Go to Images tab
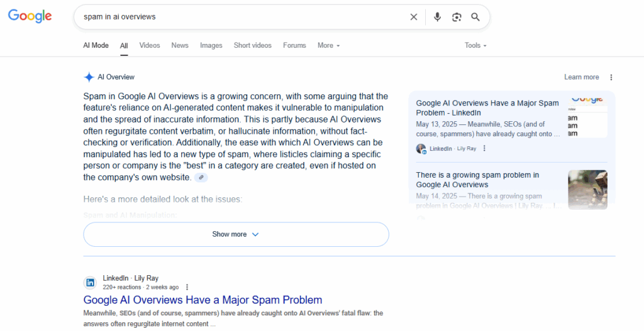This screenshot has height=331, width=644. (211, 45)
